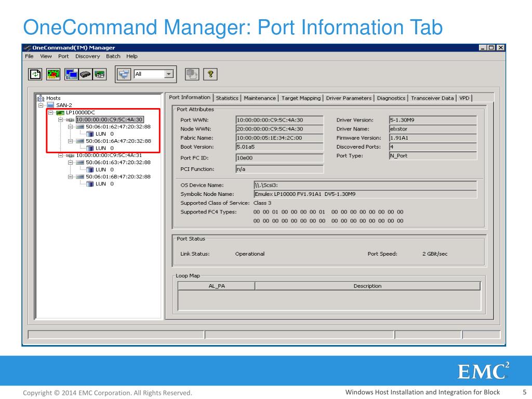Click the Port WWN value field
532x399 pixels.
click(x=280, y=120)
